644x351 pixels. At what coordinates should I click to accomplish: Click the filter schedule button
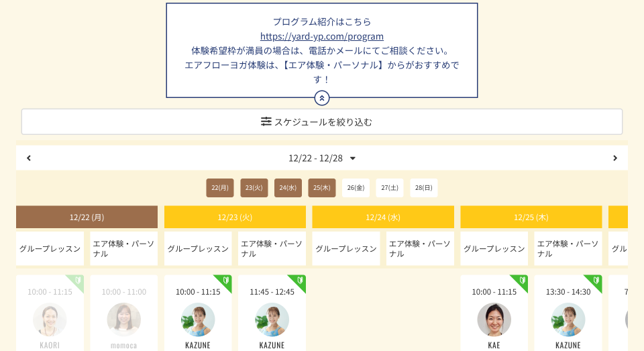tap(322, 121)
